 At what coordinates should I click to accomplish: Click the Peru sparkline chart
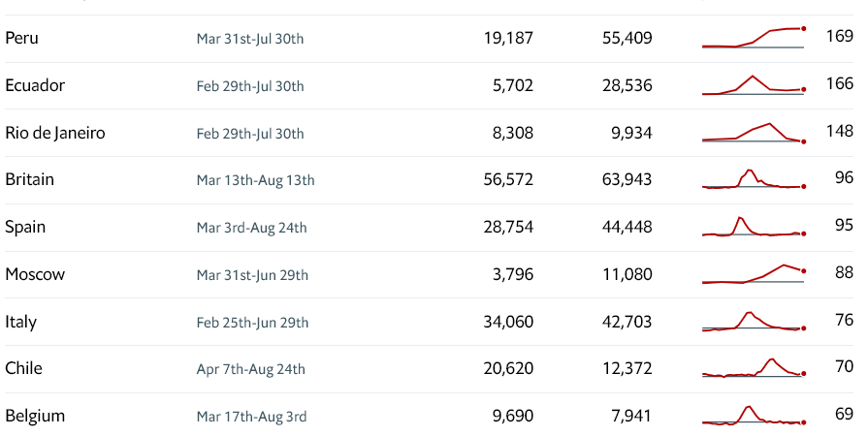(x=754, y=38)
